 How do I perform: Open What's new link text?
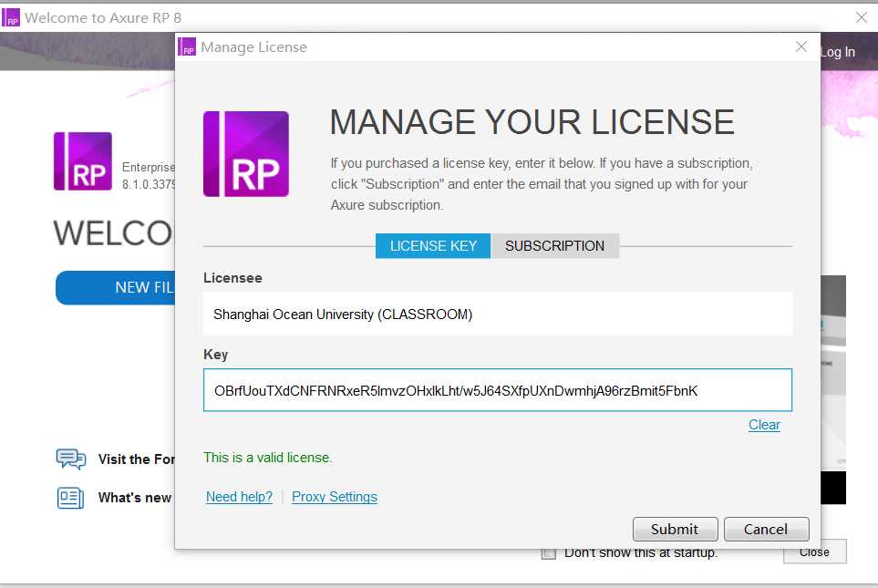(x=134, y=498)
